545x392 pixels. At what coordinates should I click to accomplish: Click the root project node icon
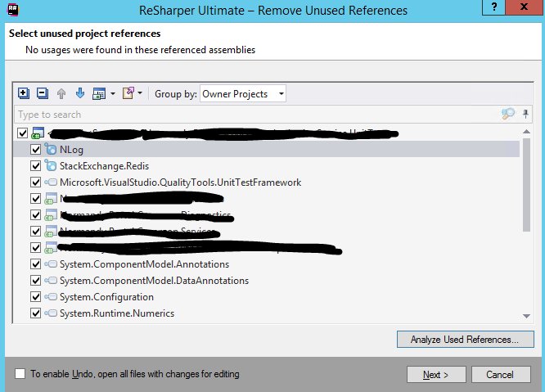[38, 133]
